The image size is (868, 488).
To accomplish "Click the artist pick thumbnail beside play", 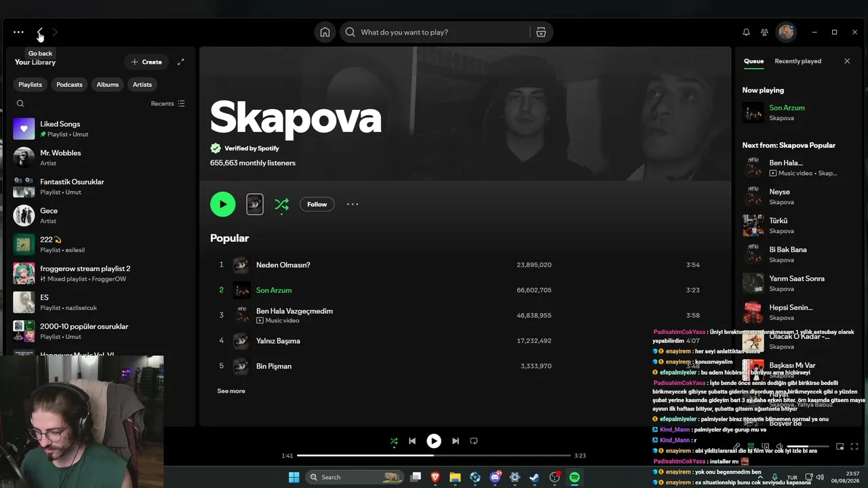I will [x=255, y=204].
